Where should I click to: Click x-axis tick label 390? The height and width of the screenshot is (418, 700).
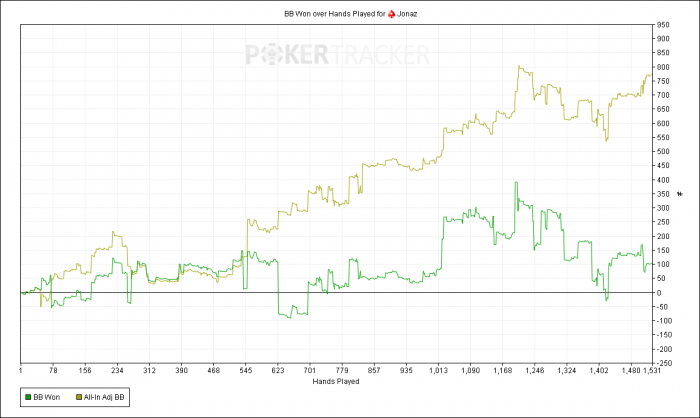click(181, 370)
